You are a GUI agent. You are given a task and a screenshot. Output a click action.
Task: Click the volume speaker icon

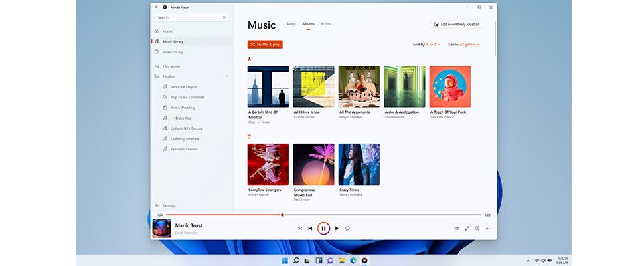456,228
